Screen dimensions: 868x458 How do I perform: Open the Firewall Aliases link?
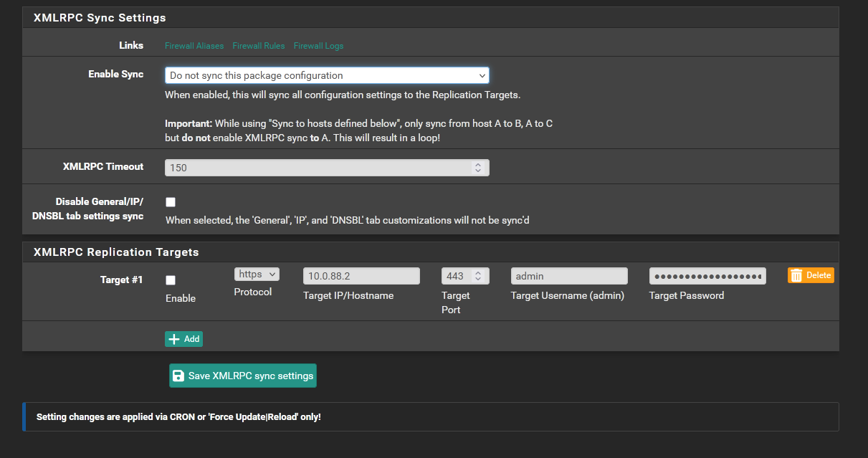click(x=194, y=46)
